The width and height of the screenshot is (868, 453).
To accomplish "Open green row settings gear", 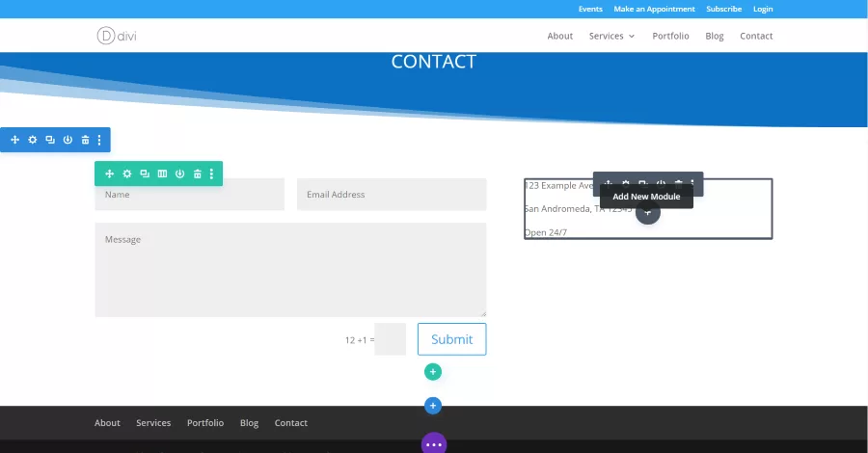I will (x=127, y=173).
